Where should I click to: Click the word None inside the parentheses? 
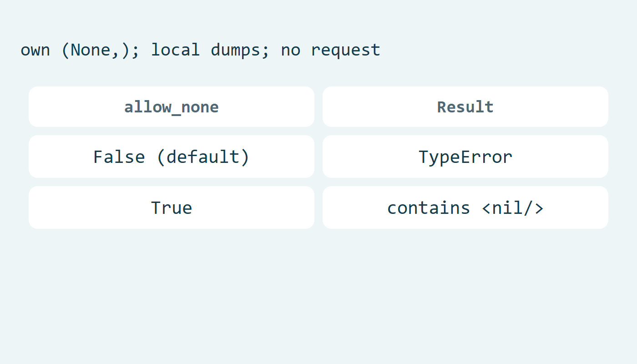(90, 50)
